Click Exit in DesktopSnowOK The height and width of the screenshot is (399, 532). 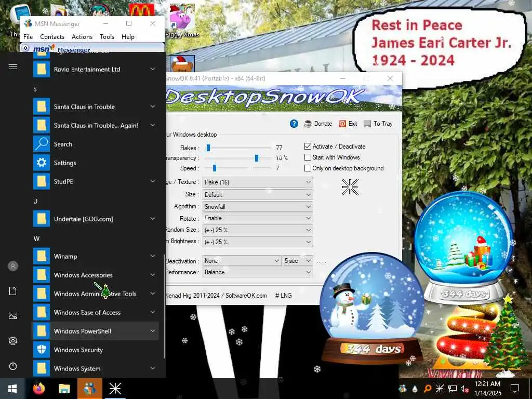pyautogui.click(x=348, y=124)
